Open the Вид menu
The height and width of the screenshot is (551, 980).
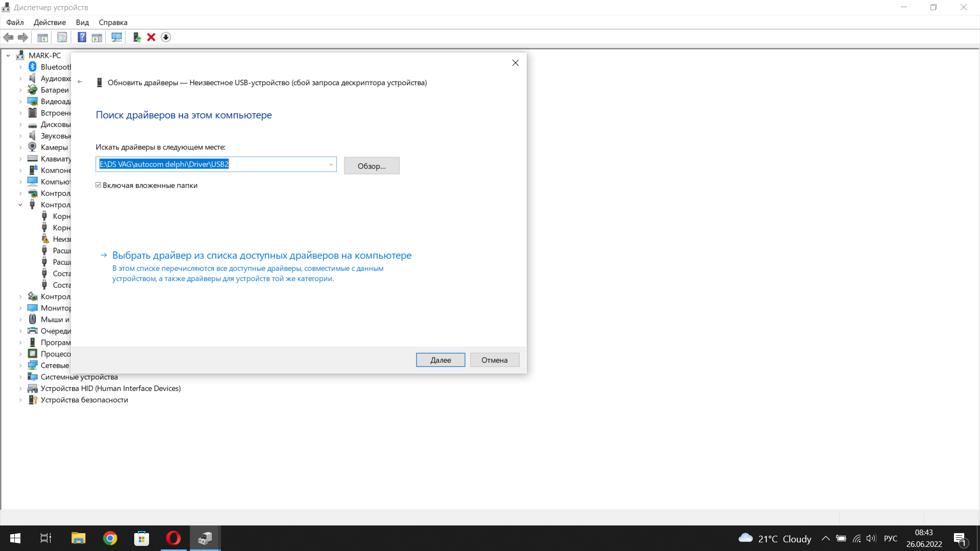pos(82,22)
